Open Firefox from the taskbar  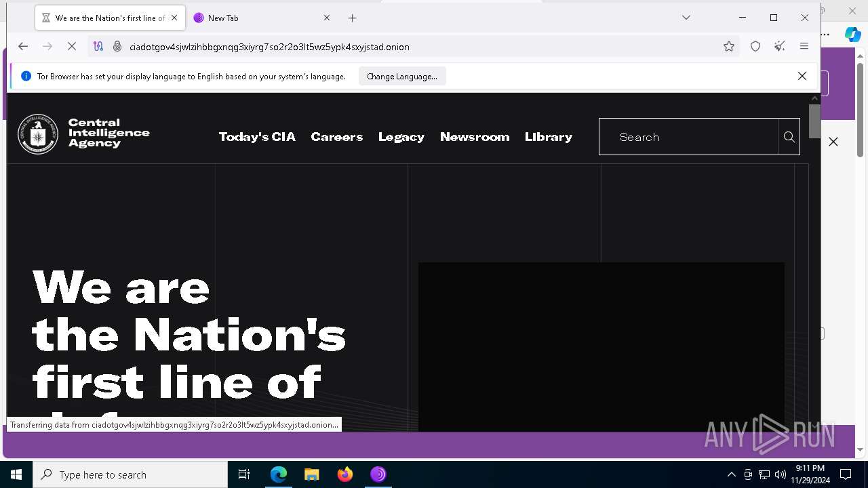(345, 474)
